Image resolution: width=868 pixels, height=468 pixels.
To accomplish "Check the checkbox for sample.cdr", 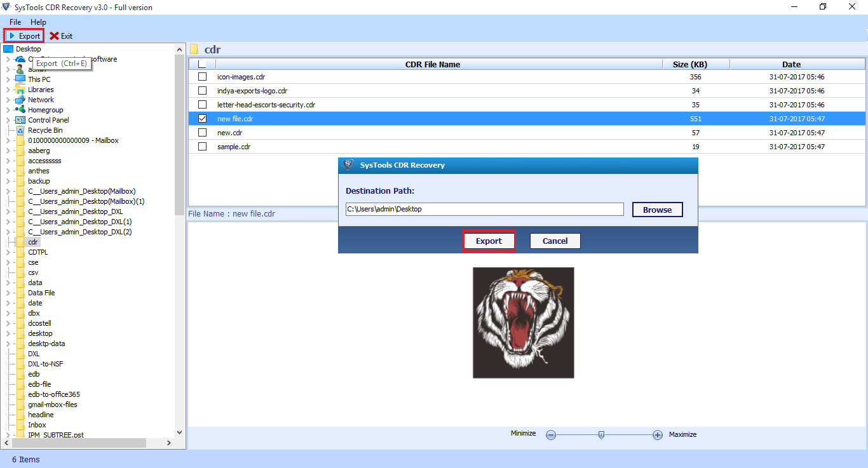I will (x=202, y=146).
